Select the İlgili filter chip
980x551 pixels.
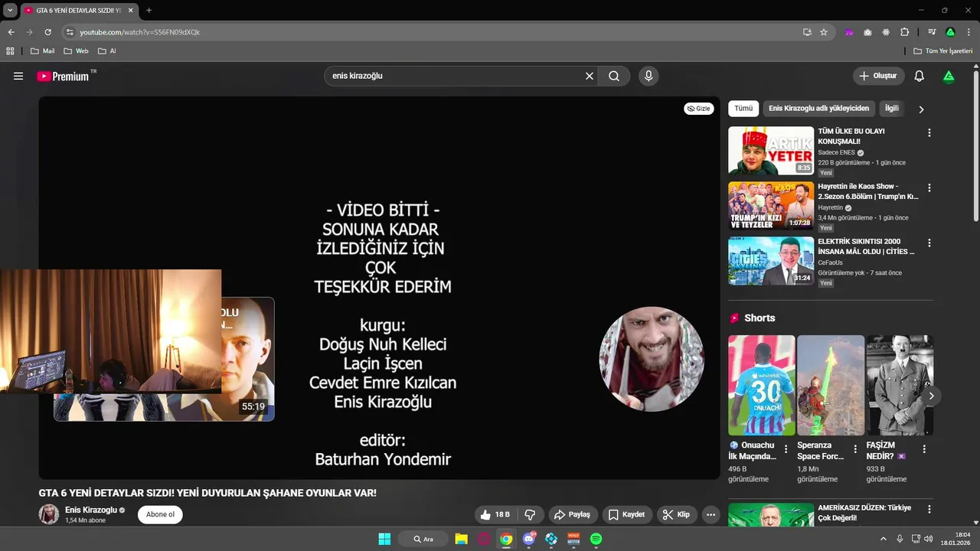point(892,109)
